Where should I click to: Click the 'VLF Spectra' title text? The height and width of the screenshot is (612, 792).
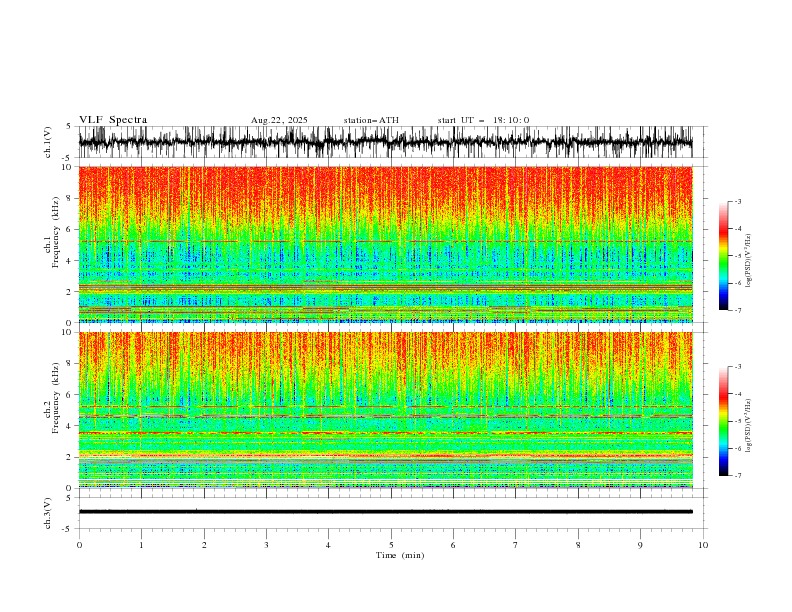[x=113, y=120]
